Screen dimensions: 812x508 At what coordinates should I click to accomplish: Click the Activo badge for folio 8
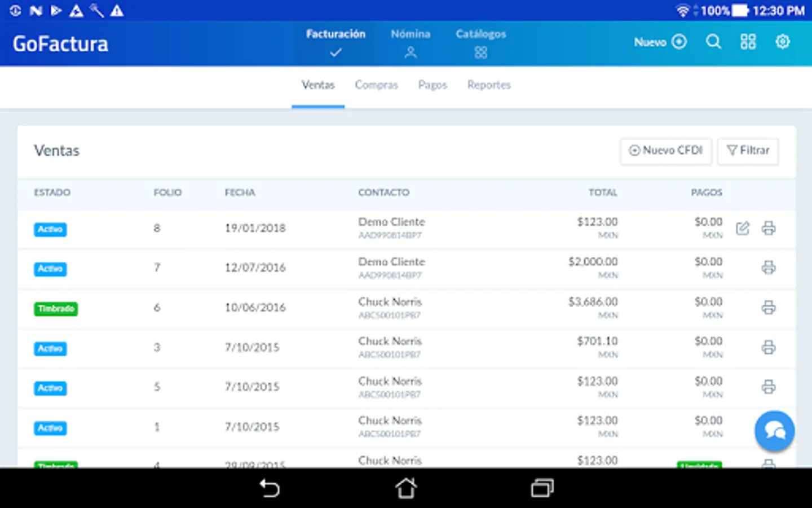click(50, 229)
